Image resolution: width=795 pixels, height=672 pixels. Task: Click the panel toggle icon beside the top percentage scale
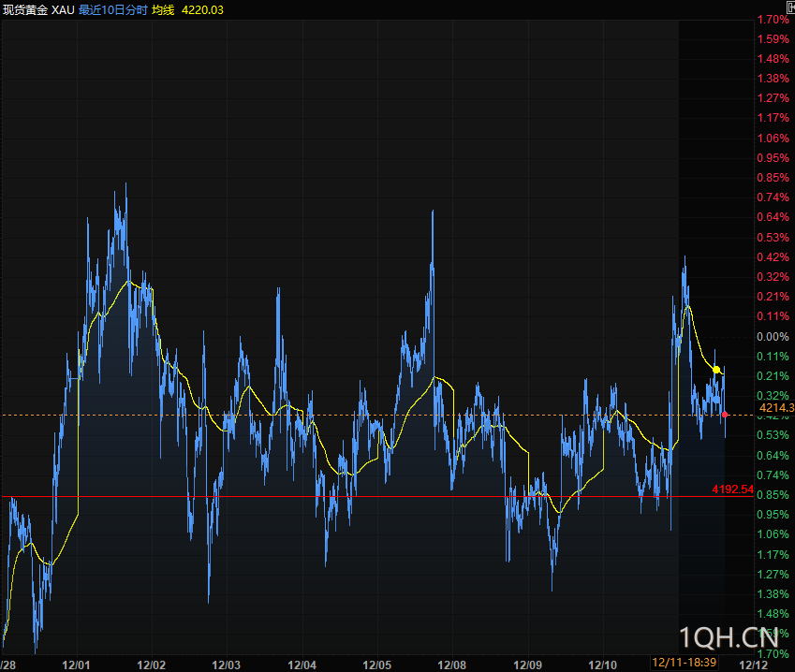pyautogui.click(x=791, y=7)
